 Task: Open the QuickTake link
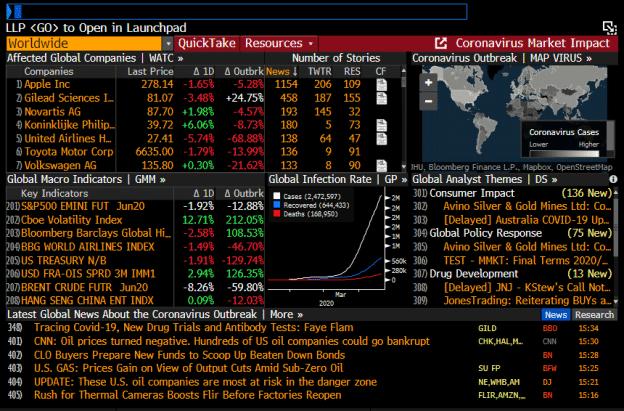coord(208,44)
